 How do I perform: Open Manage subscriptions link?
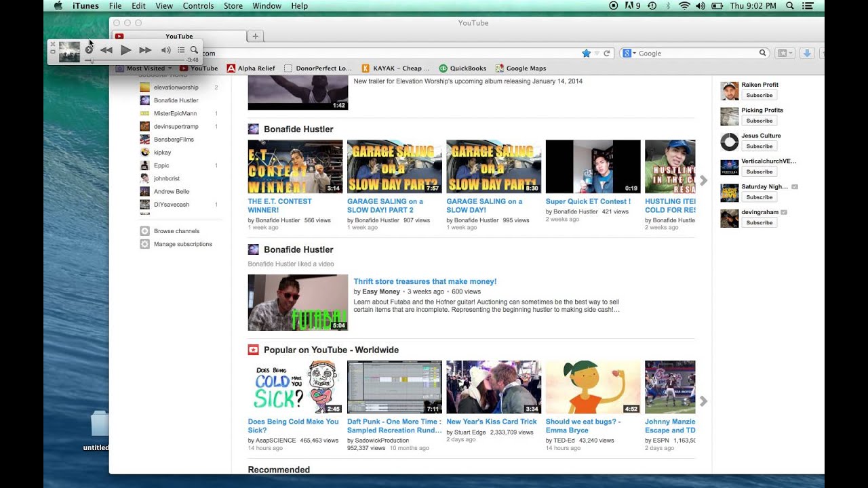[x=182, y=244]
